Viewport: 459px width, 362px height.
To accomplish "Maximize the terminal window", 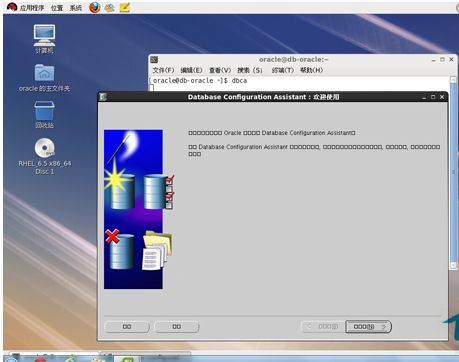I will click(x=442, y=59).
